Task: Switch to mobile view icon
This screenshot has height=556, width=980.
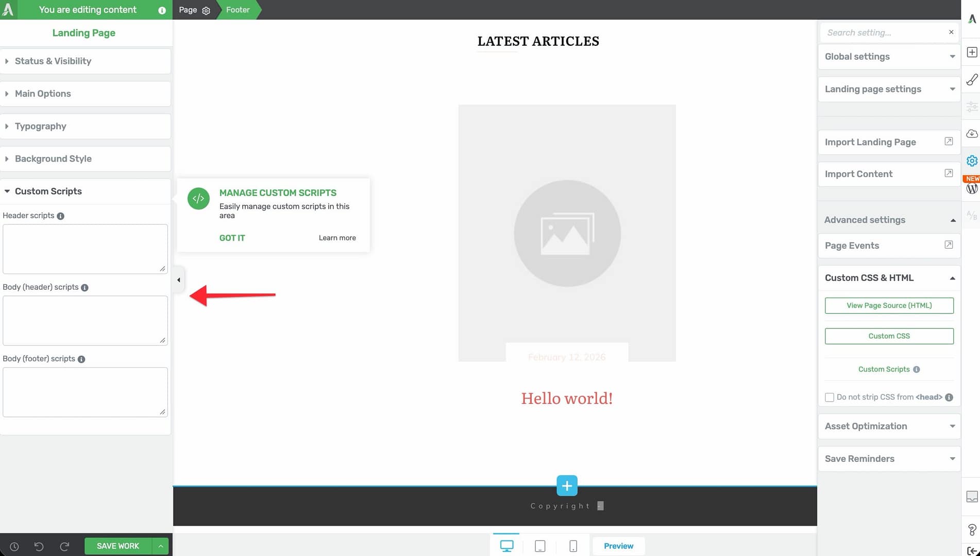Action: pyautogui.click(x=573, y=546)
